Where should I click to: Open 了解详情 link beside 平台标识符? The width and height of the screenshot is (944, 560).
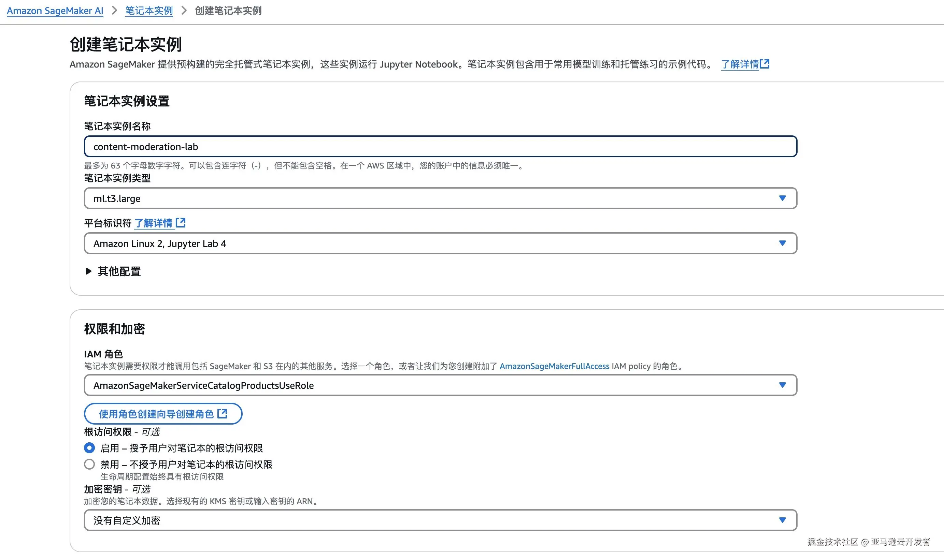154,223
